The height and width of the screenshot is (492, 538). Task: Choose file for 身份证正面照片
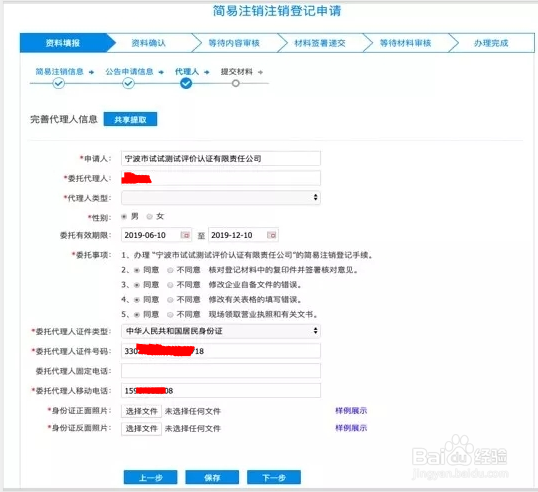pyautogui.click(x=141, y=411)
